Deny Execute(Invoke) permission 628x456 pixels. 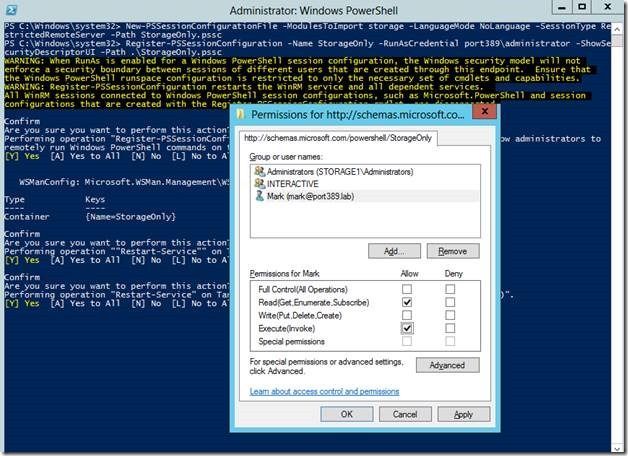450,328
